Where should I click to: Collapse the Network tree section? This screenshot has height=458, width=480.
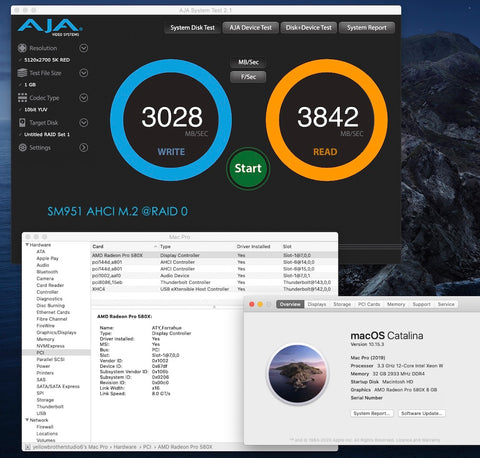pos(27,420)
